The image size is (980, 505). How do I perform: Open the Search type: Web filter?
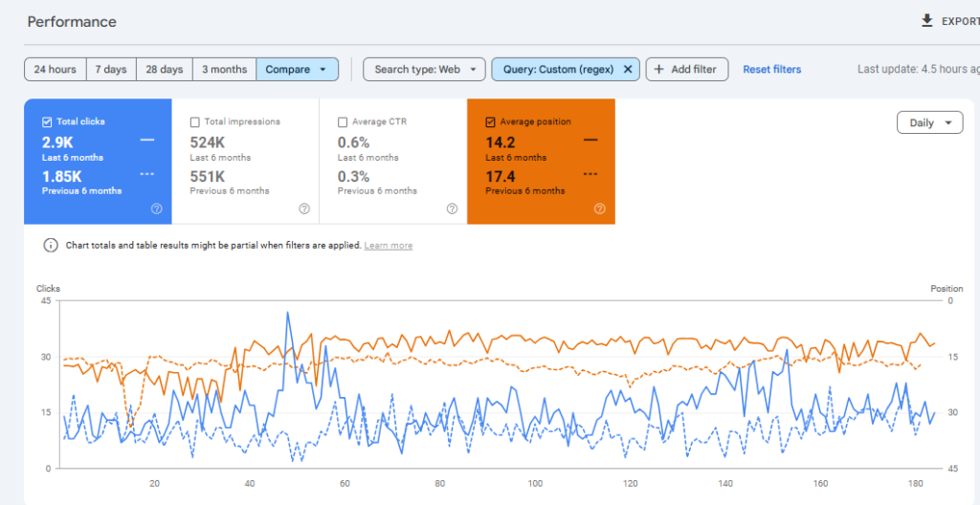(424, 69)
